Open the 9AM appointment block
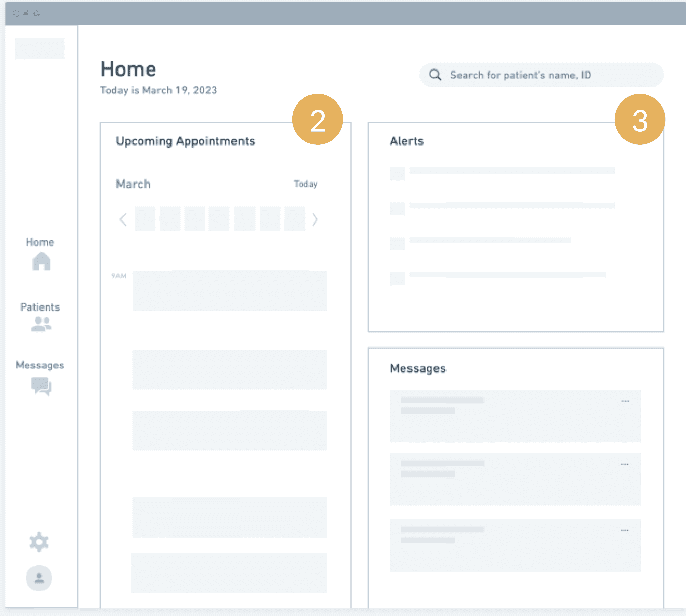 click(x=229, y=290)
